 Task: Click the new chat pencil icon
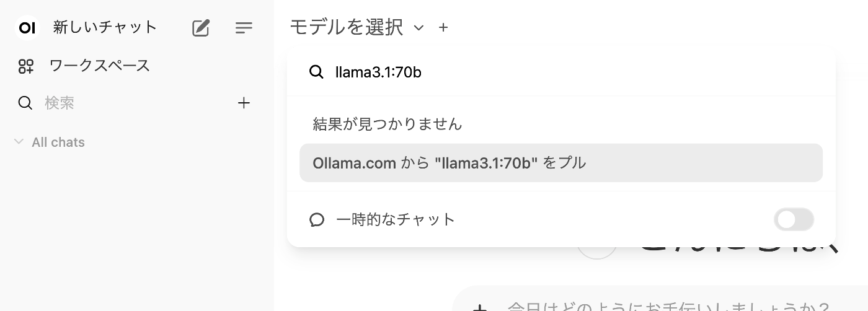201,28
